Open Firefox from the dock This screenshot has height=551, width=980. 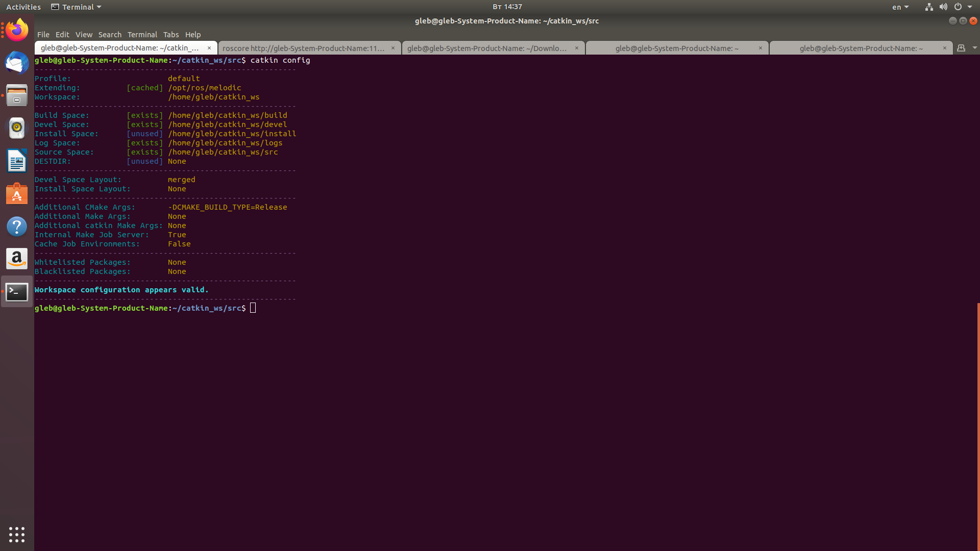(x=17, y=30)
